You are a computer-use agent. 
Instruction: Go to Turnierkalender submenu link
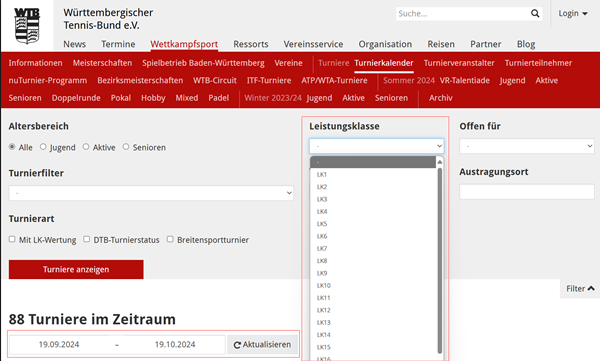384,63
